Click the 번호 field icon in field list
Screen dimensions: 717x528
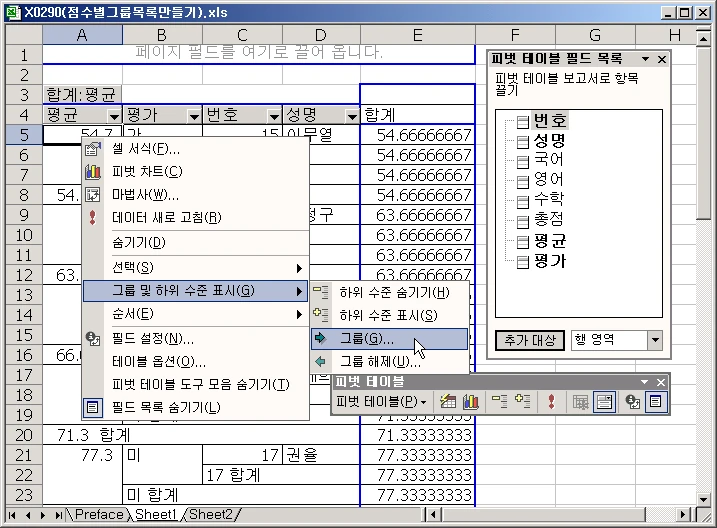[523, 122]
